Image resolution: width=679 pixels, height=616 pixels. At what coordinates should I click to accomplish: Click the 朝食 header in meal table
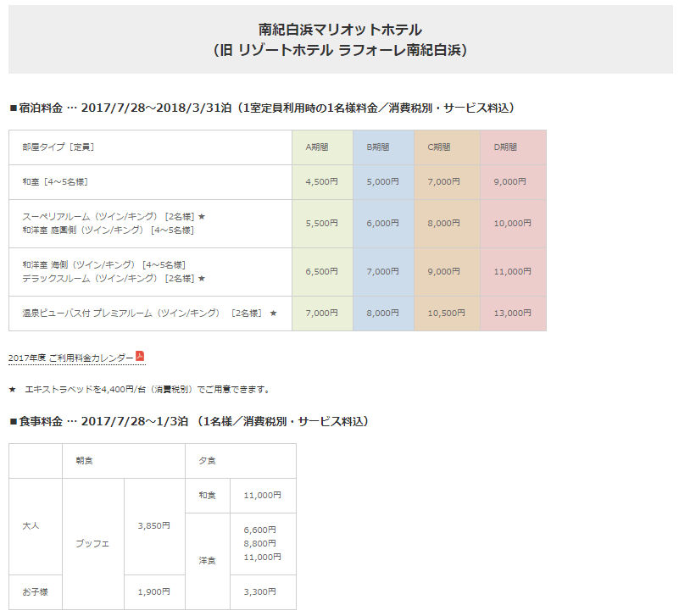tap(84, 461)
